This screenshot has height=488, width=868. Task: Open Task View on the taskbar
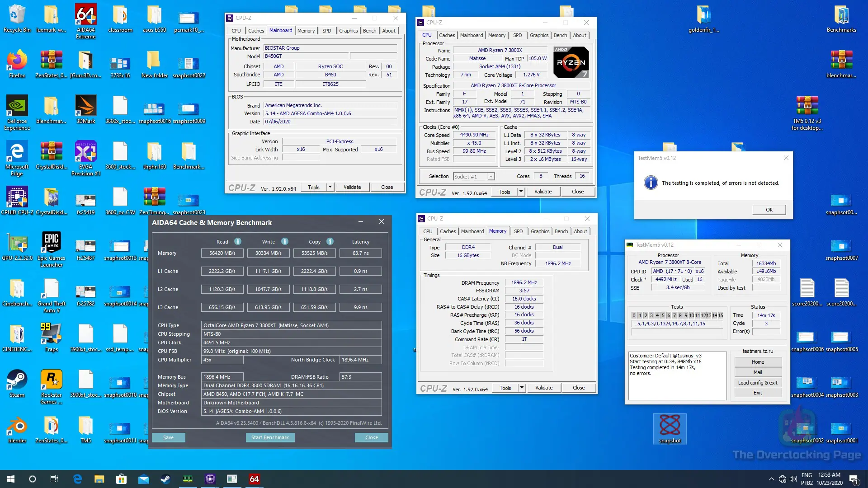pos(54,479)
